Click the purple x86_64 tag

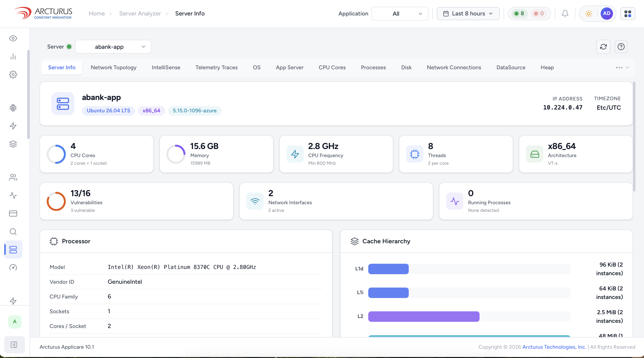pos(151,111)
